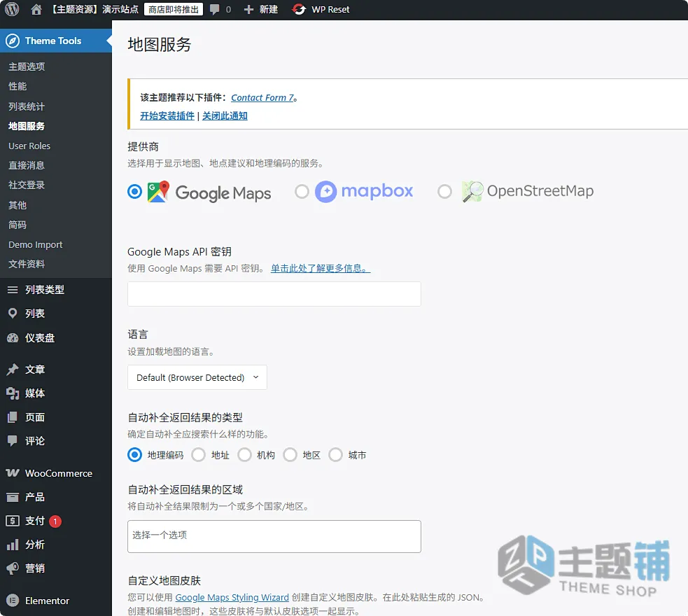Open 直接消息 submenu item
The image size is (688, 616).
pyautogui.click(x=27, y=165)
